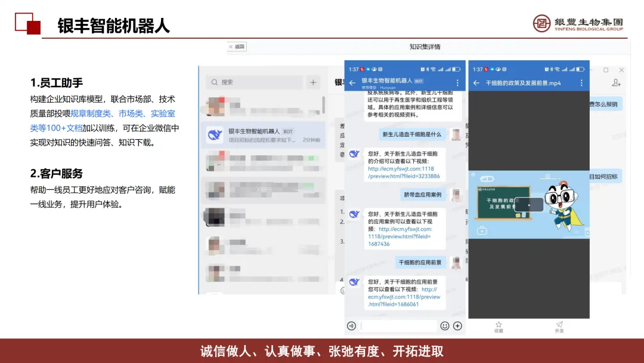Click the BOT badge in chat list
The height and width of the screenshot is (363, 644).
288,131
